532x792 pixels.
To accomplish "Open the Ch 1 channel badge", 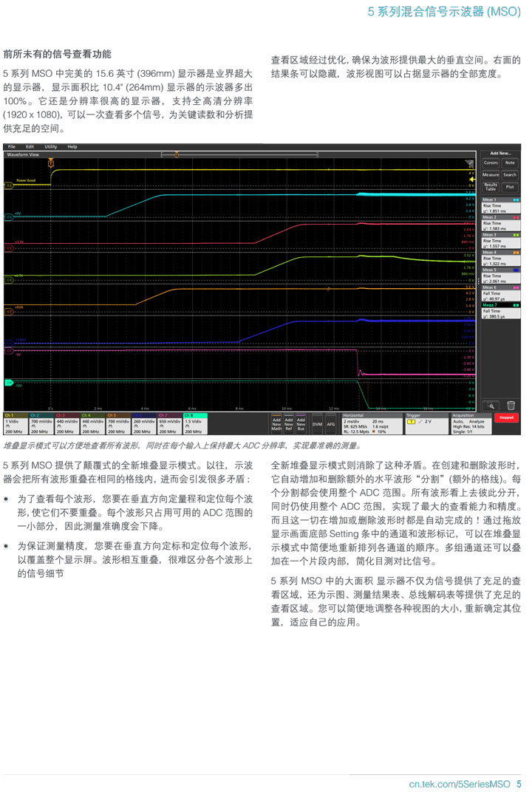I will [x=16, y=424].
